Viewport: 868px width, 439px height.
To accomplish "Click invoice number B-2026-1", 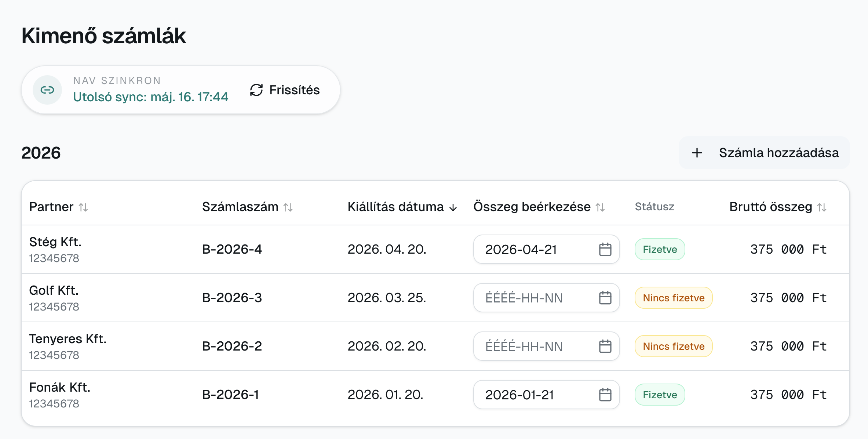I will (231, 395).
